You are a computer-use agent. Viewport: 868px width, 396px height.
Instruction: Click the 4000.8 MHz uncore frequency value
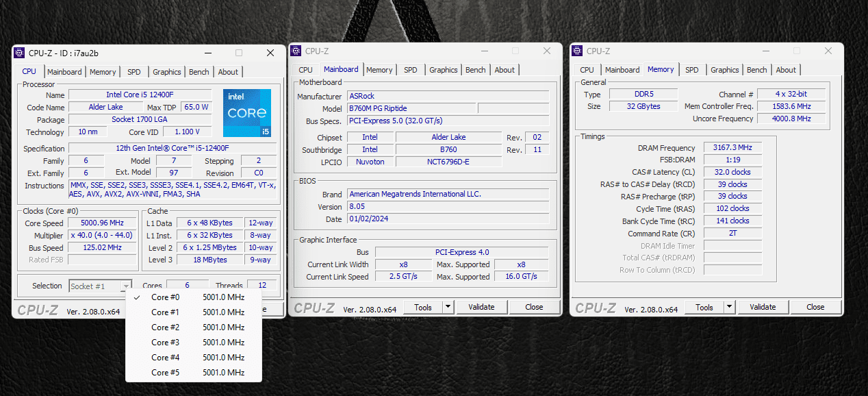coord(791,119)
